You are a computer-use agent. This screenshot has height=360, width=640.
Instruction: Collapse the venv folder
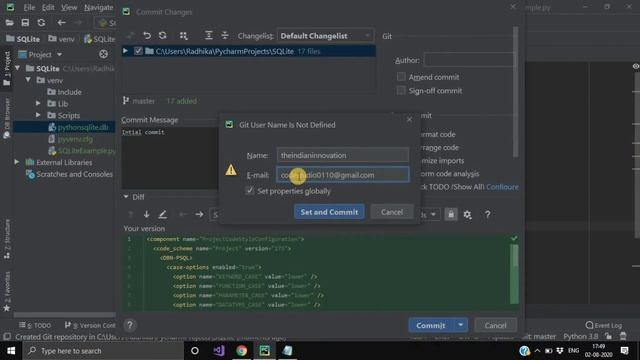28,80
